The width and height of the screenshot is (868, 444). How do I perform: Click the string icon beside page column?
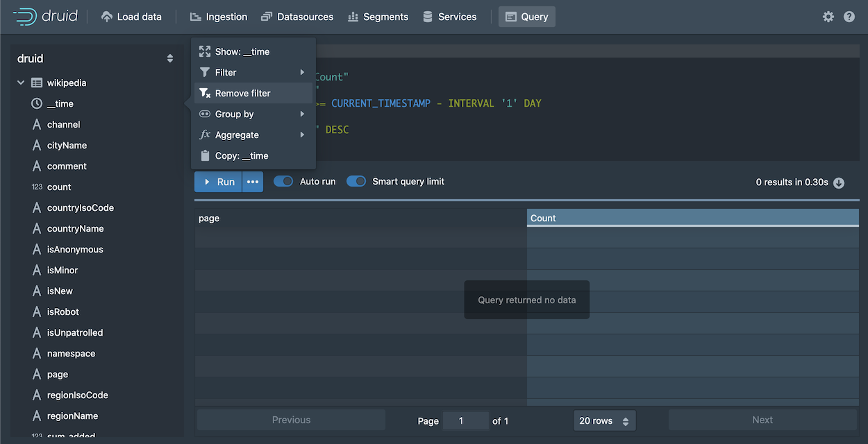pos(37,374)
